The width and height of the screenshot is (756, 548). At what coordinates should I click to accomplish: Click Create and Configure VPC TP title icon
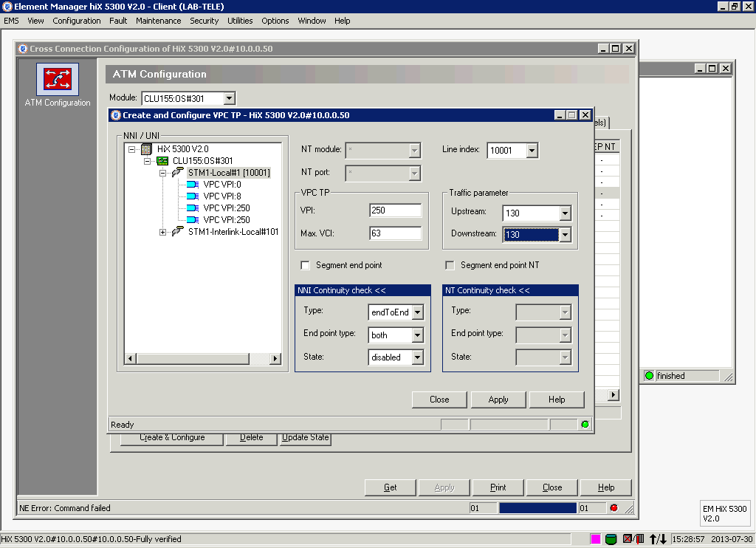[116, 115]
